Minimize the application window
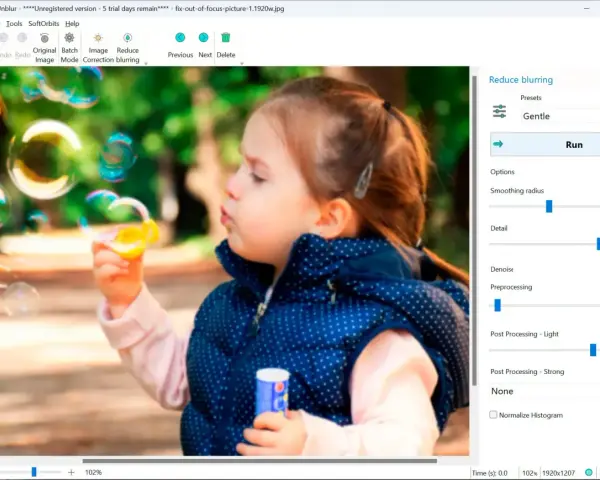Image resolution: width=600 pixels, height=480 pixels. point(587,8)
